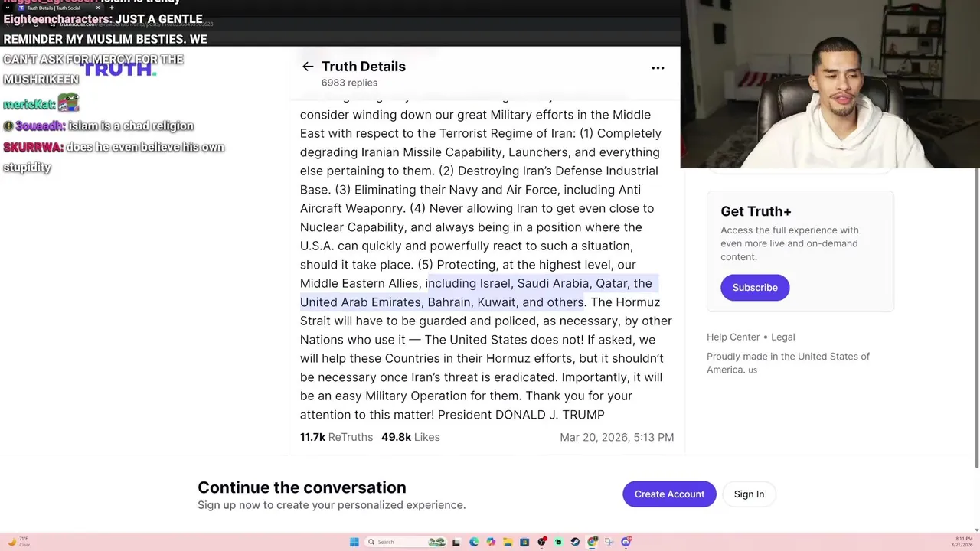Click the Mar 20, 2026, 5:13 PM timestamp

[616, 437]
